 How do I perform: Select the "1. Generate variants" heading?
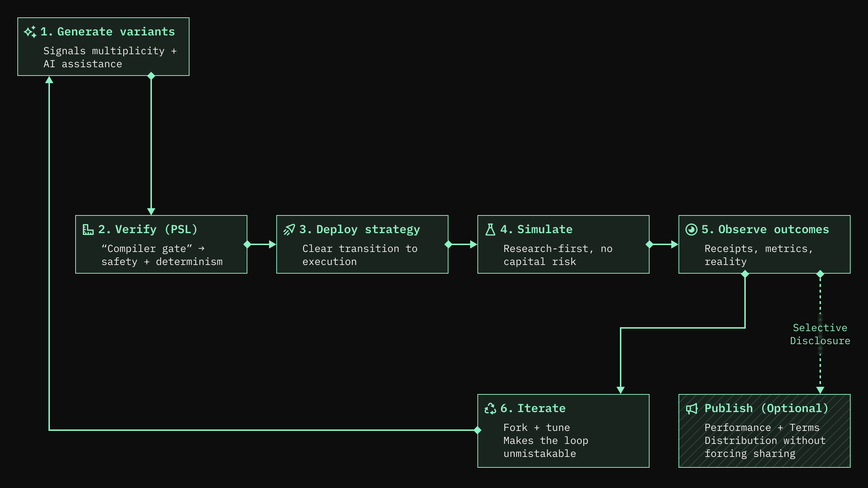[x=107, y=32]
